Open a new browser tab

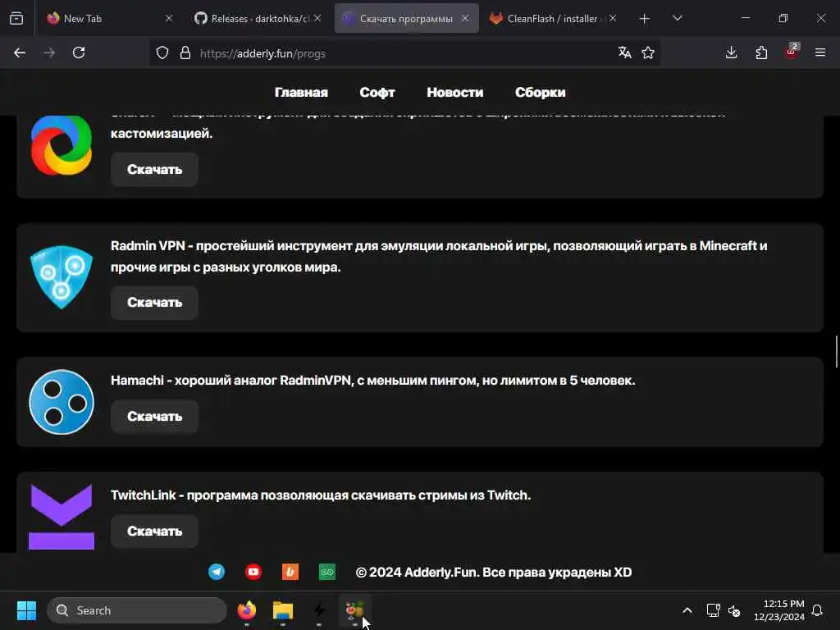[645, 18]
